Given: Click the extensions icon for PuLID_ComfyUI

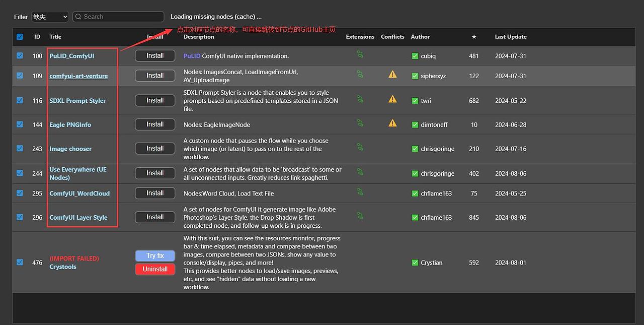Looking at the screenshot, I should (x=360, y=54).
